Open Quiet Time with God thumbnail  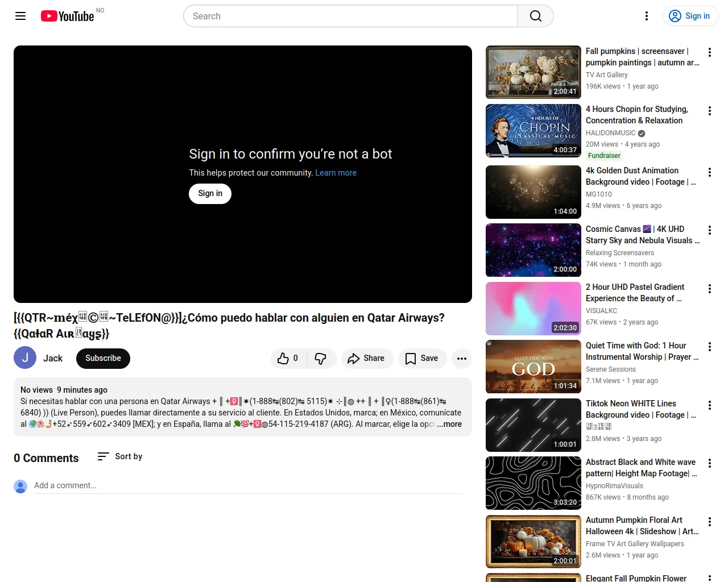[x=533, y=367]
